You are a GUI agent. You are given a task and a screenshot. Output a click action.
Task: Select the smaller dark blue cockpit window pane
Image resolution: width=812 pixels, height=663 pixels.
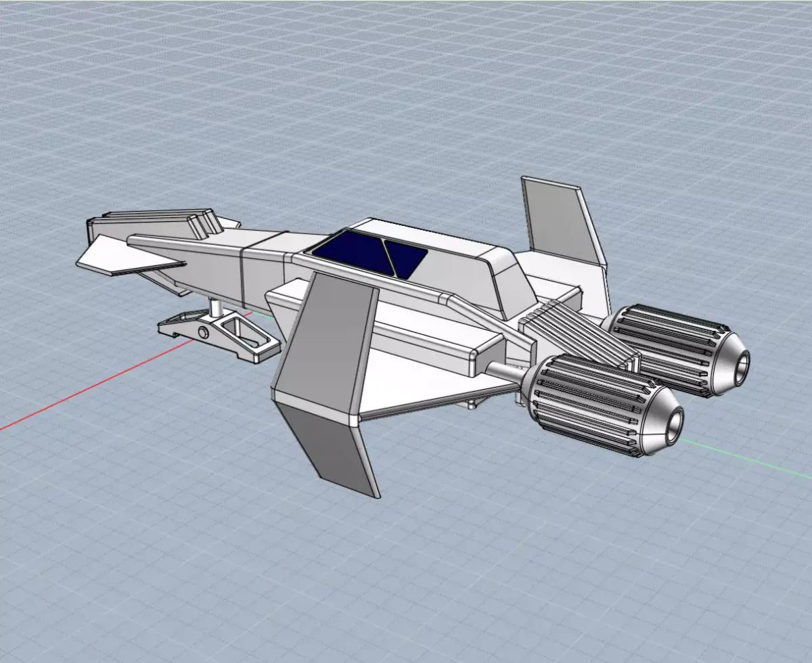405,258
